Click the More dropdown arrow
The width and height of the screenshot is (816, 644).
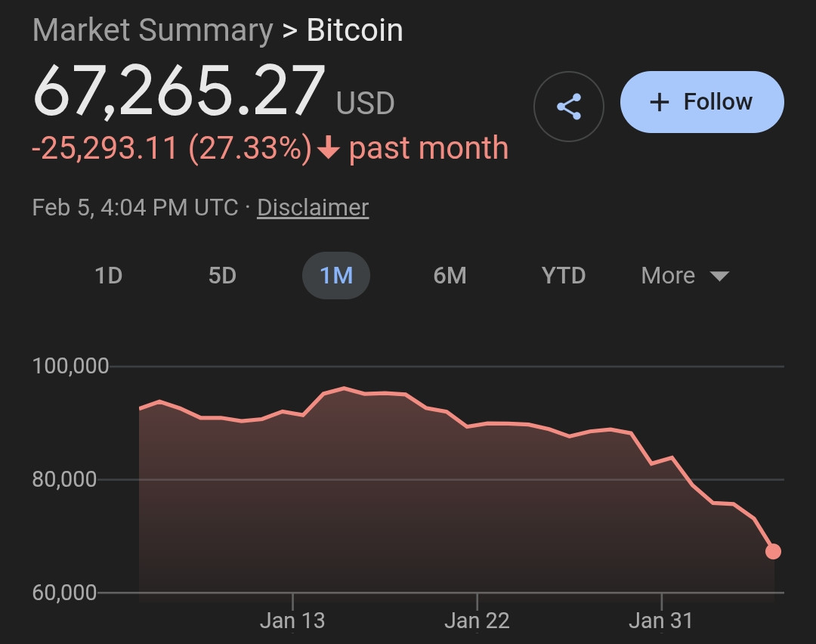(x=719, y=277)
